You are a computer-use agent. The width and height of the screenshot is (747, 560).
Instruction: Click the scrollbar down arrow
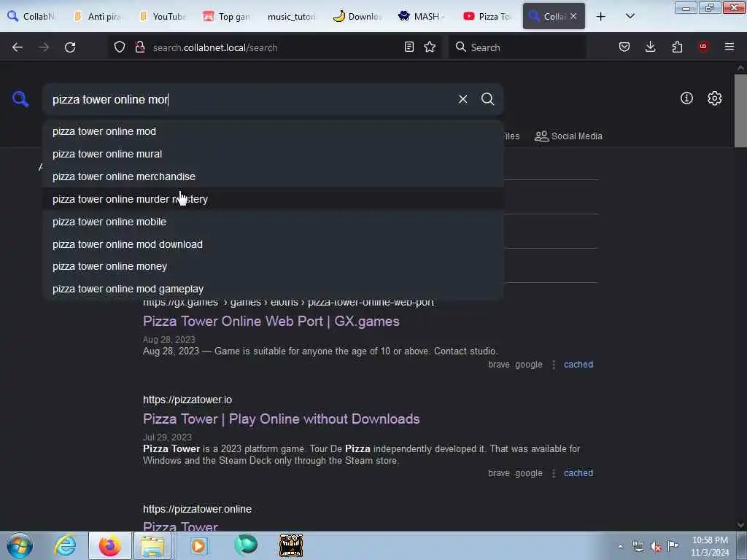coord(740,525)
